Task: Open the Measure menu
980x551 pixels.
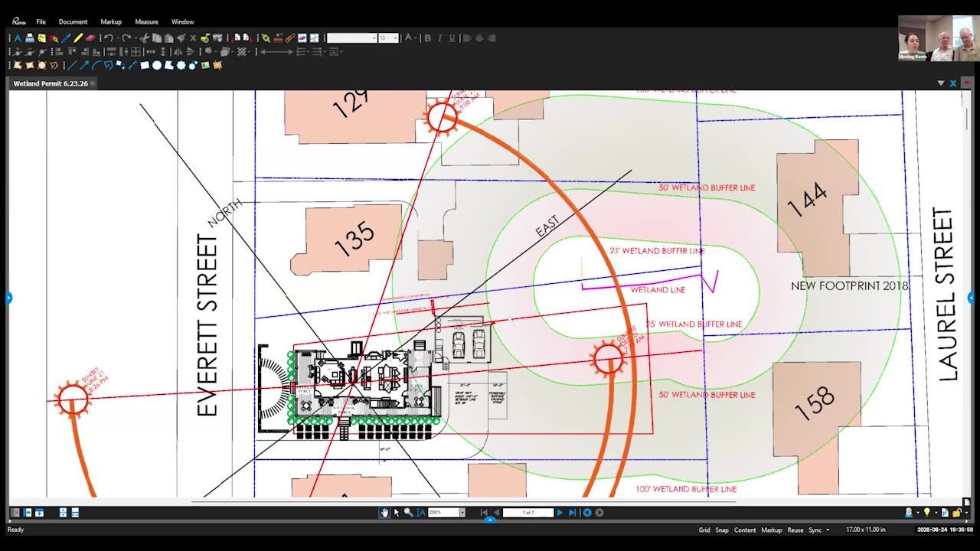Action: click(146, 21)
